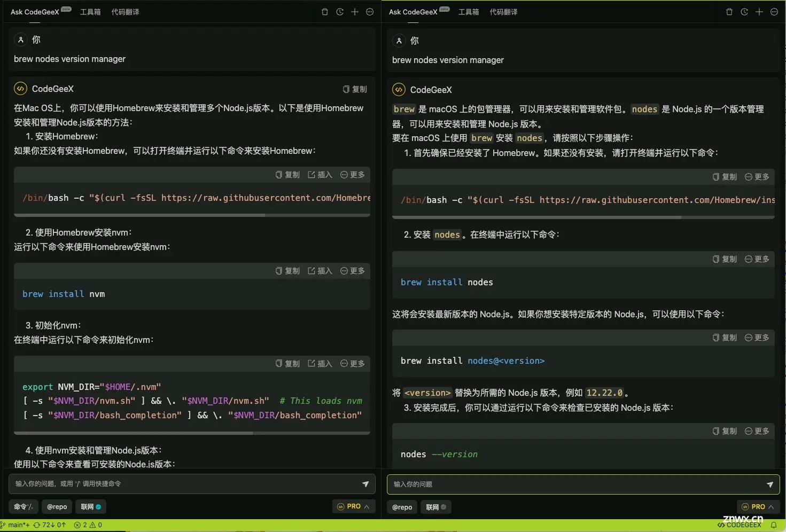
Task: Send message in left panel input
Action: point(365,484)
